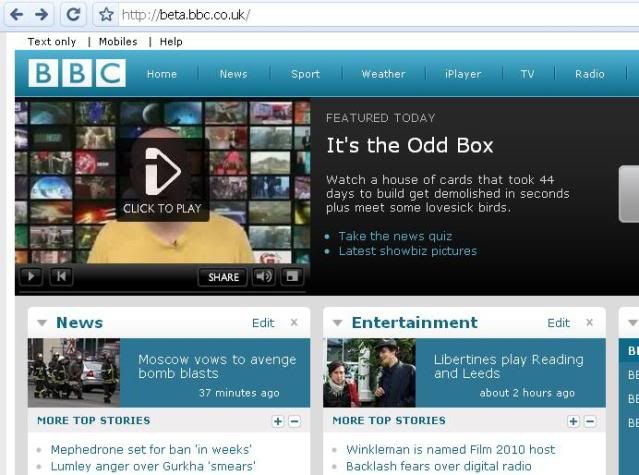The width and height of the screenshot is (639, 475).
Task: Bookmark the page with the star icon
Action: (106, 15)
